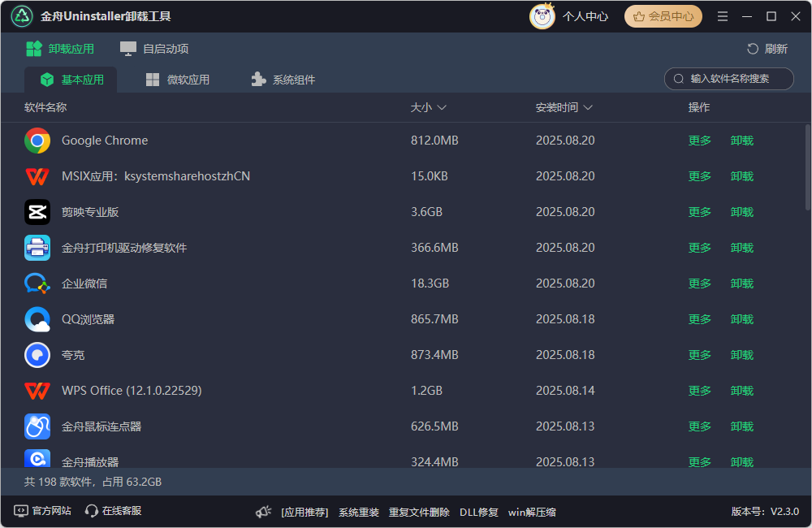Click the 刷新 button
The height and width of the screenshot is (528, 812).
[x=767, y=49]
